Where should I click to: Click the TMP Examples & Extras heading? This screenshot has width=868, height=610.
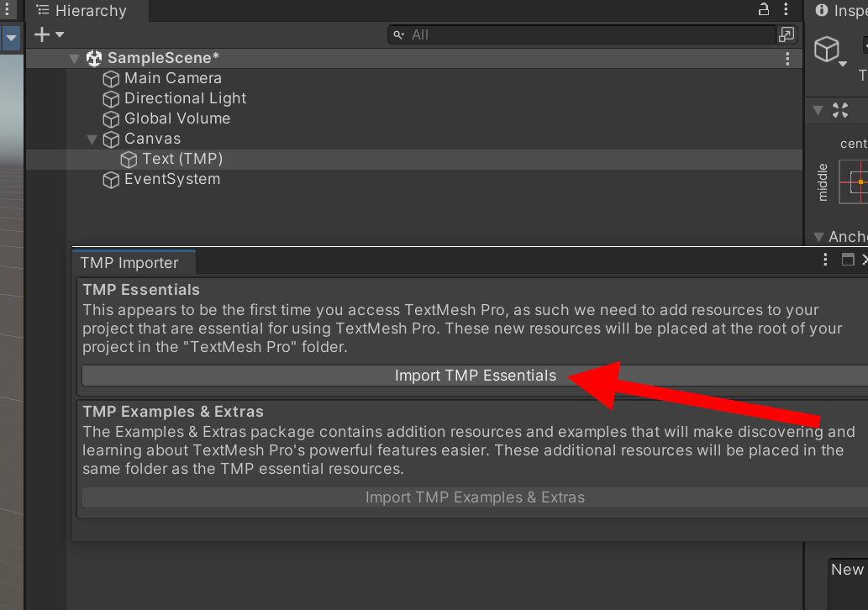click(173, 411)
